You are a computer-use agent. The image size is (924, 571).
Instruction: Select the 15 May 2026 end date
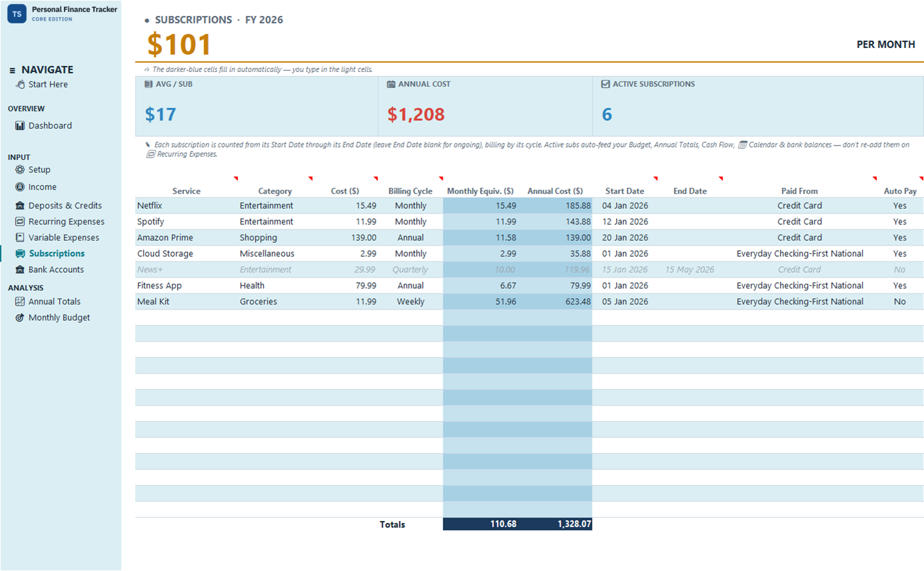click(690, 269)
